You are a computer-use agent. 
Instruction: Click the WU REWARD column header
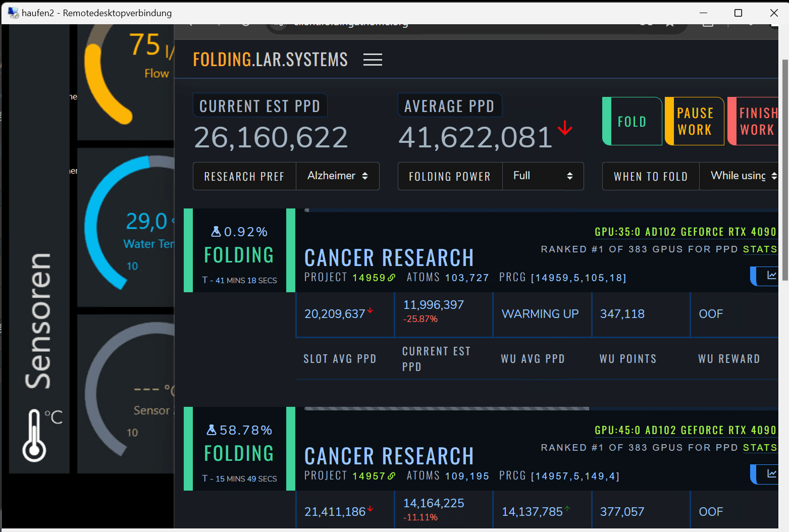point(729,359)
